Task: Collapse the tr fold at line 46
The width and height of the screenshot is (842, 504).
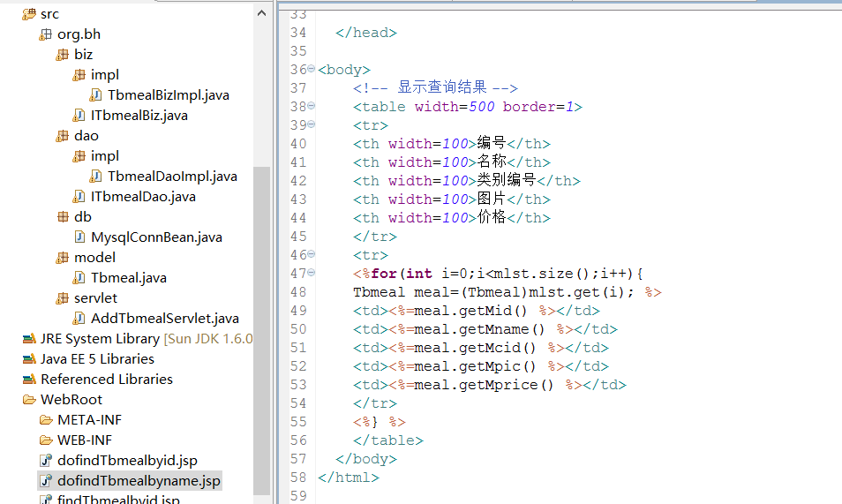Action: pos(312,254)
